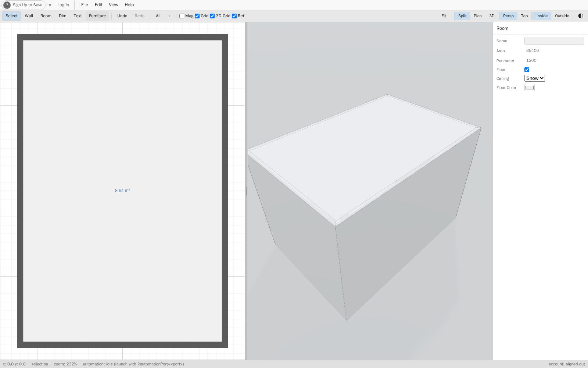
Task: Click the Undo button
Action: (122, 16)
